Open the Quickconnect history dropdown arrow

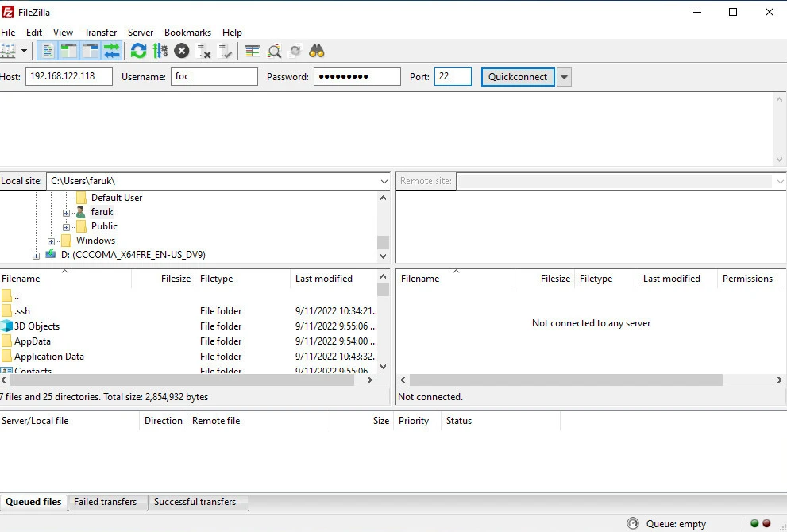pyautogui.click(x=564, y=77)
